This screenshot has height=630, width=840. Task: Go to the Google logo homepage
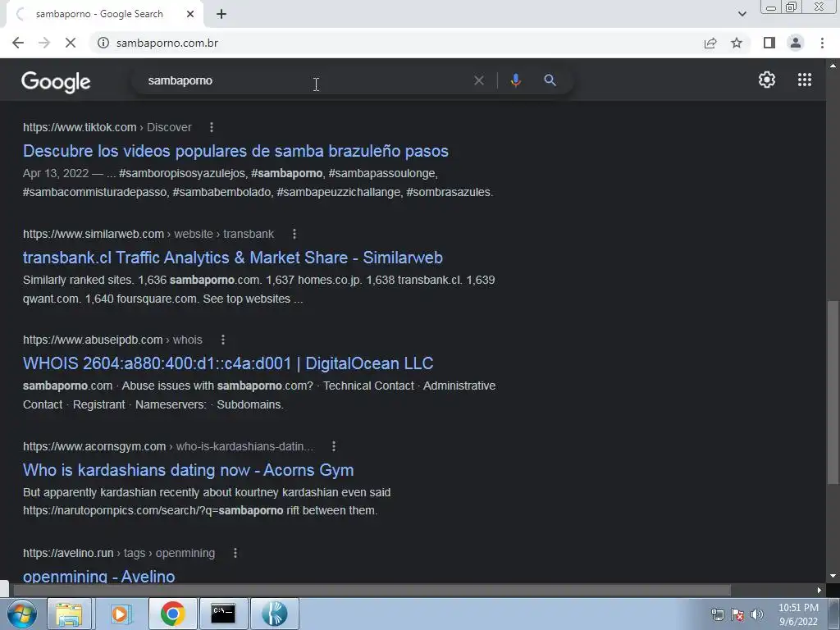[56, 81]
